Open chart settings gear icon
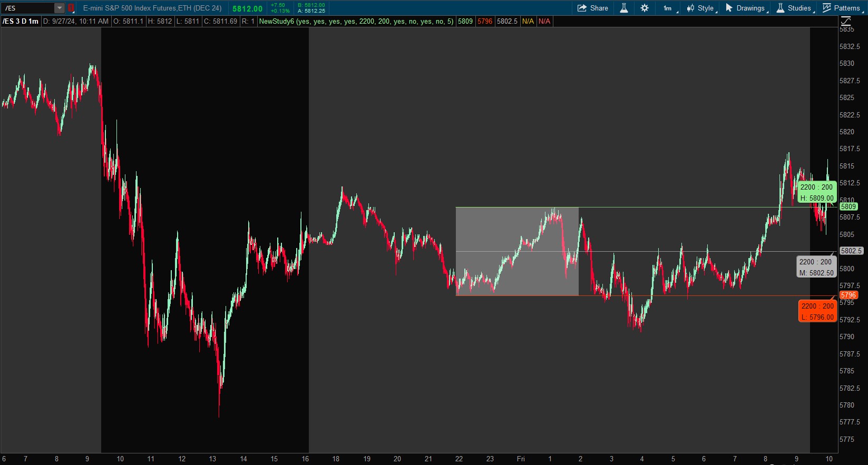The height and width of the screenshot is (465, 868). click(645, 8)
